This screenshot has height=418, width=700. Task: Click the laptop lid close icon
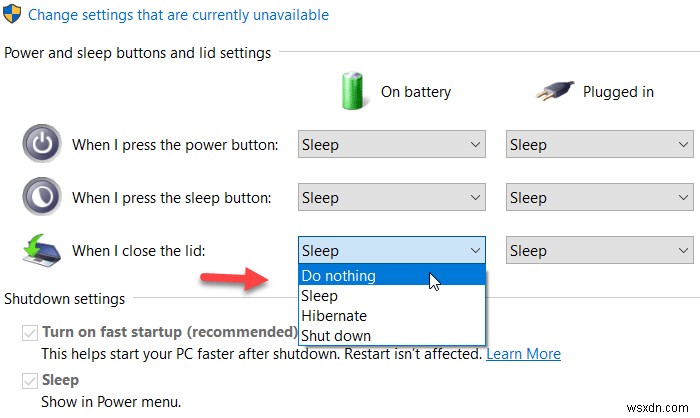click(x=42, y=250)
